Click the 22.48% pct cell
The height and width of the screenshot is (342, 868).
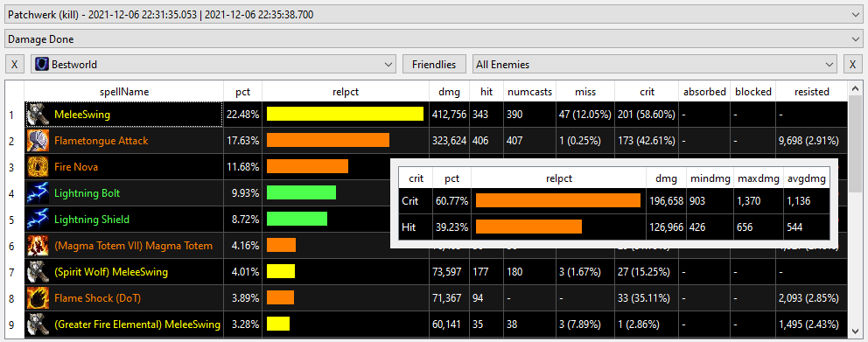pos(243,115)
